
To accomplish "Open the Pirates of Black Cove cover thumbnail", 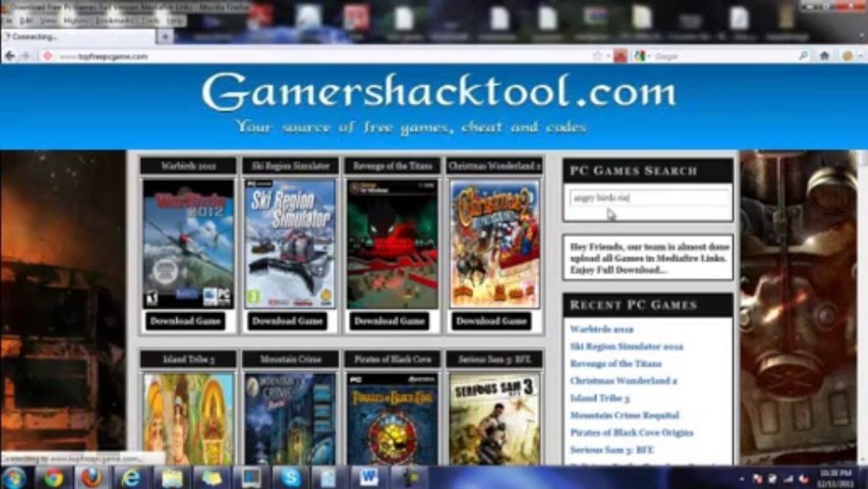I will click(392, 419).
